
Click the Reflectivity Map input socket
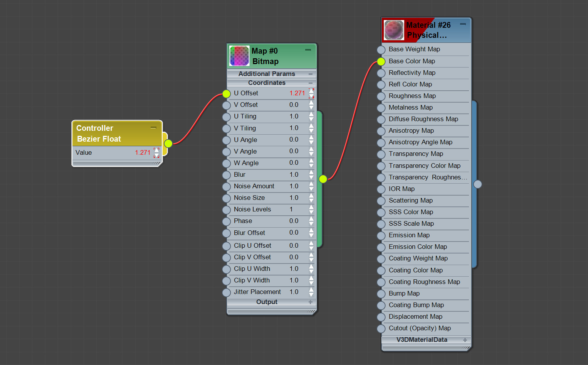point(381,73)
